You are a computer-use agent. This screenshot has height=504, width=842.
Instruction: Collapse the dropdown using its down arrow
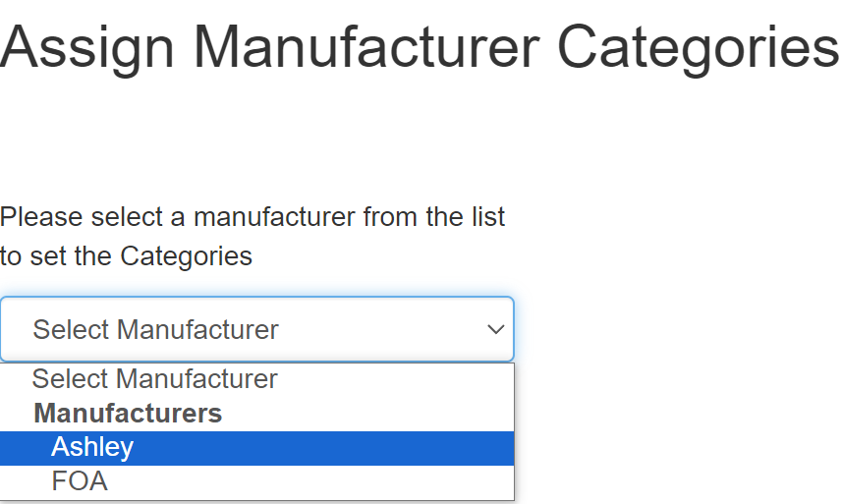[495, 329]
